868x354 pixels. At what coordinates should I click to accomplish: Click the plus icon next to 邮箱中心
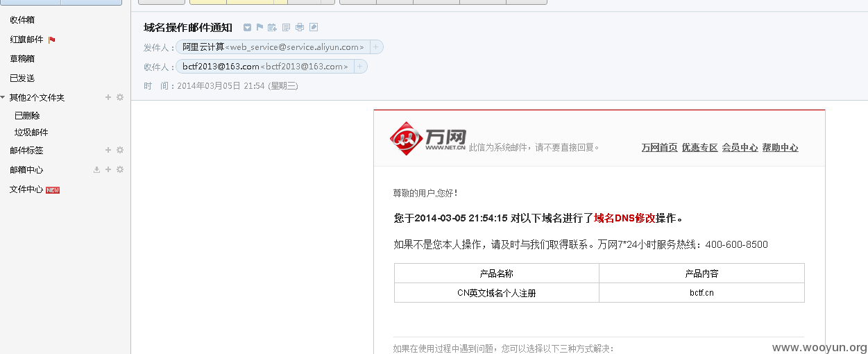(x=108, y=169)
